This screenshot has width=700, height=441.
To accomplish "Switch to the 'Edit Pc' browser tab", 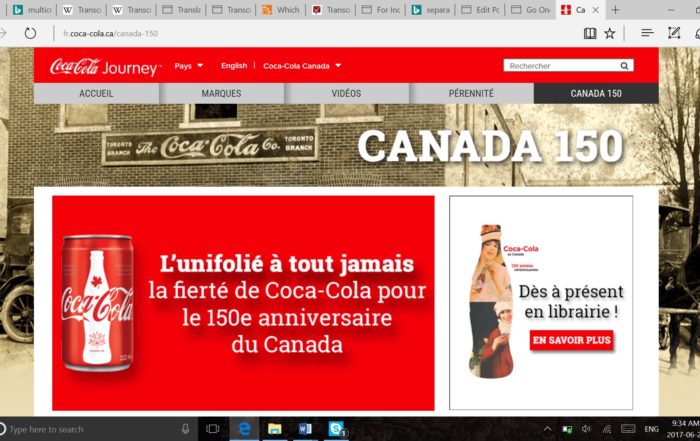I will click(480, 9).
